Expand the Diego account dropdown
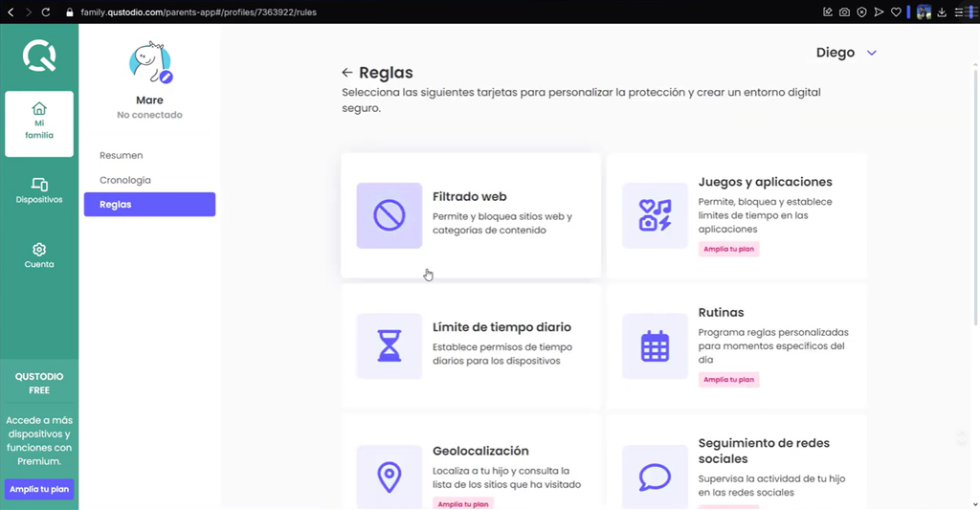Screen dimensions: 980x510 (871, 54)
